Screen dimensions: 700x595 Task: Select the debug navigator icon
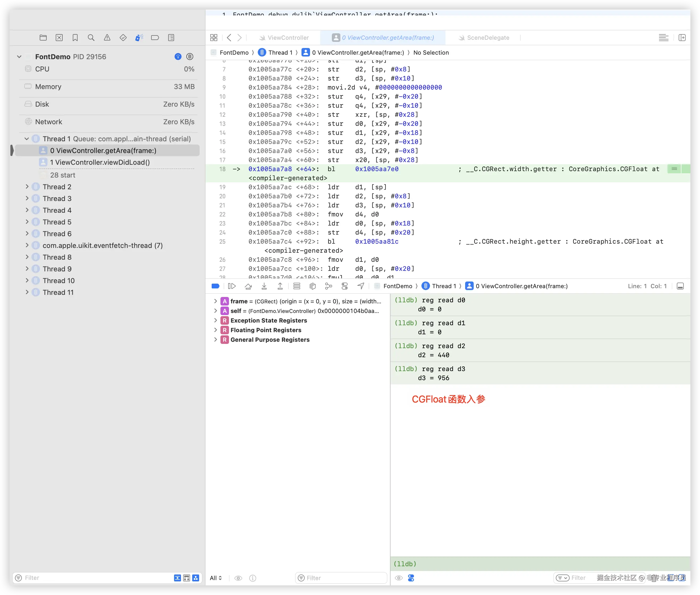139,38
